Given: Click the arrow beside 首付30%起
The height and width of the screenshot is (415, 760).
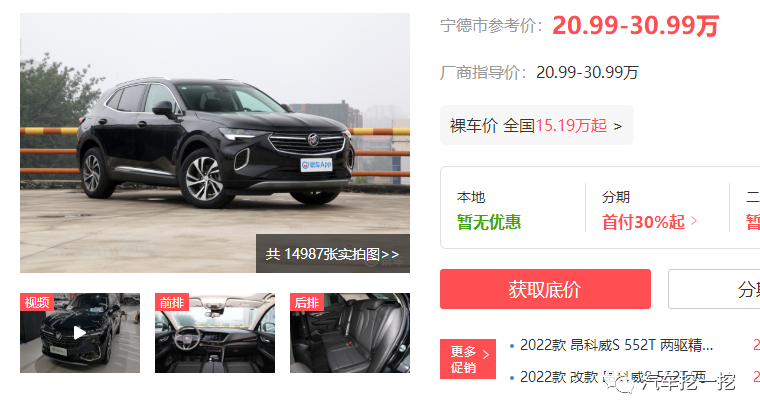Looking at the screenshot, I should pos(694,221).
